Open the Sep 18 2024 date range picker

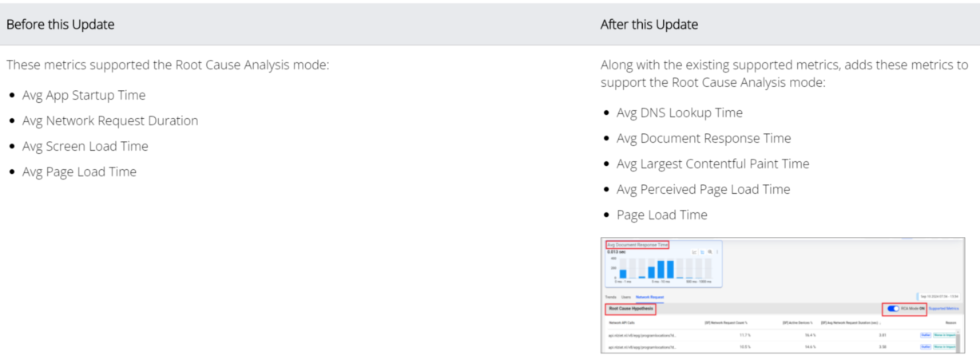pos(938,296)
